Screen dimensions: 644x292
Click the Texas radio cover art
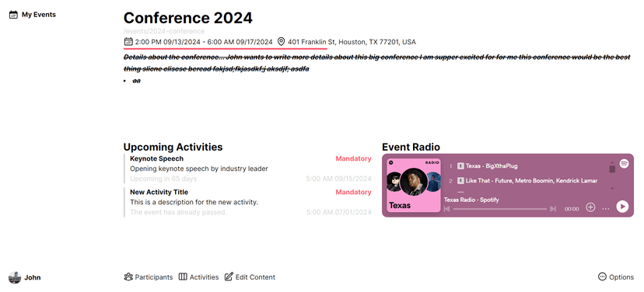[x=414, y=186]
